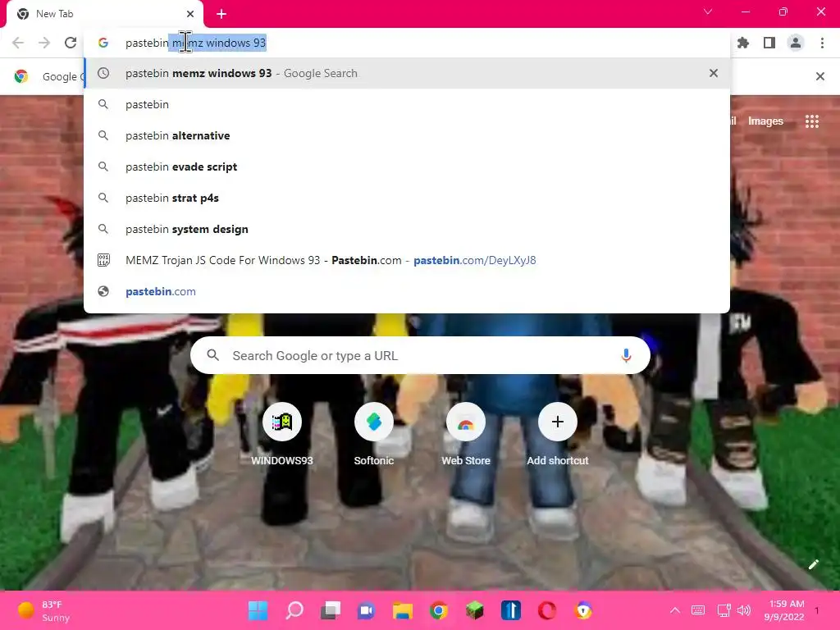
Task: Open the pastebin.com URL suggestion
Action: 407,291
